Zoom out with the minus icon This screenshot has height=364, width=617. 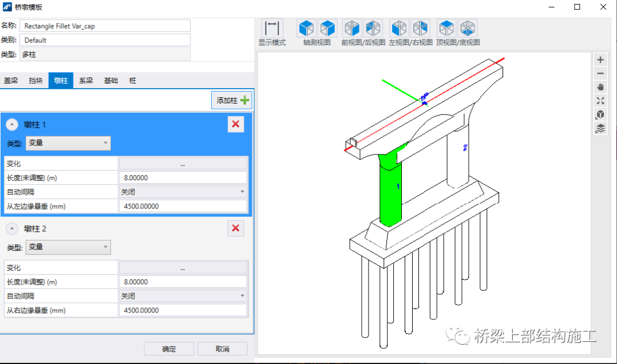pos(600,74)
